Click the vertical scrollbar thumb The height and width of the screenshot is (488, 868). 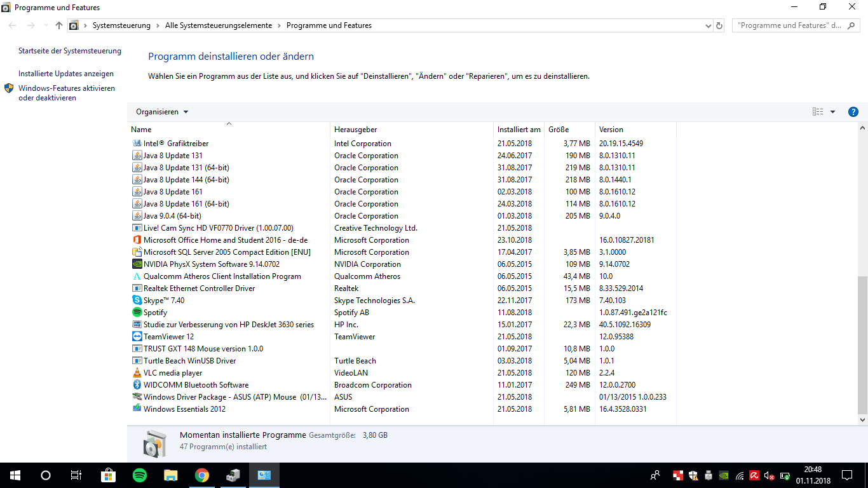click(x=862, y=344)
